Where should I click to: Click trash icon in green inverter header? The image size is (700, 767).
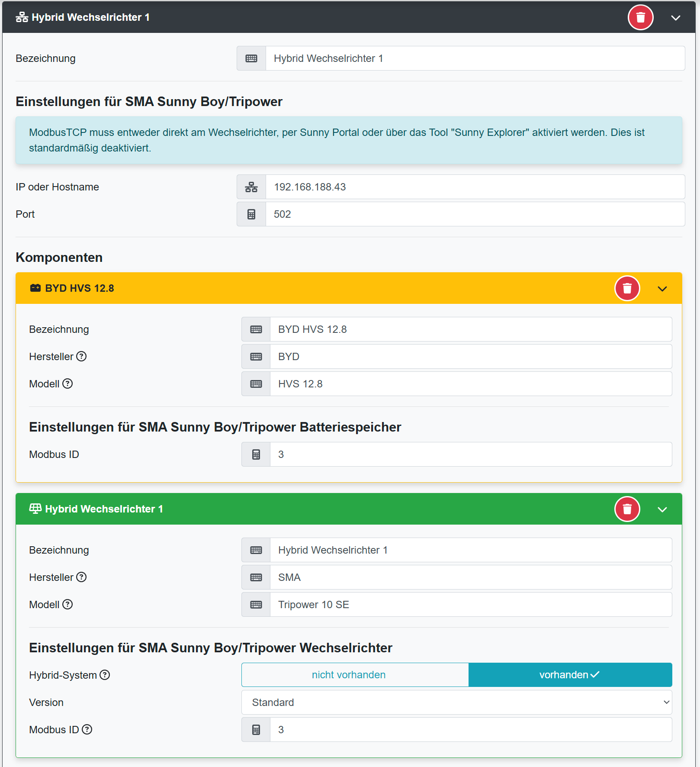(627, 509)
